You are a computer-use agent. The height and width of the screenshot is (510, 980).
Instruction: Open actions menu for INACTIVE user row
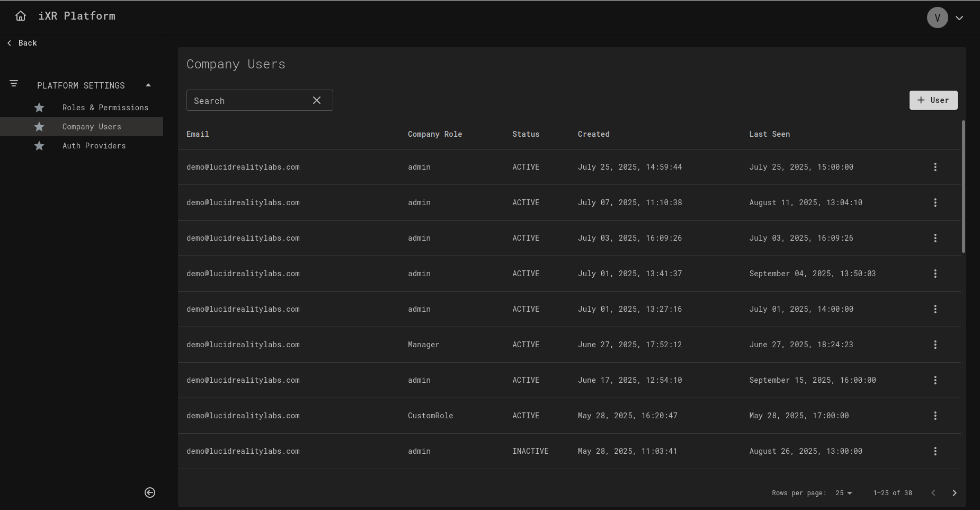click(x=935, y=451)
